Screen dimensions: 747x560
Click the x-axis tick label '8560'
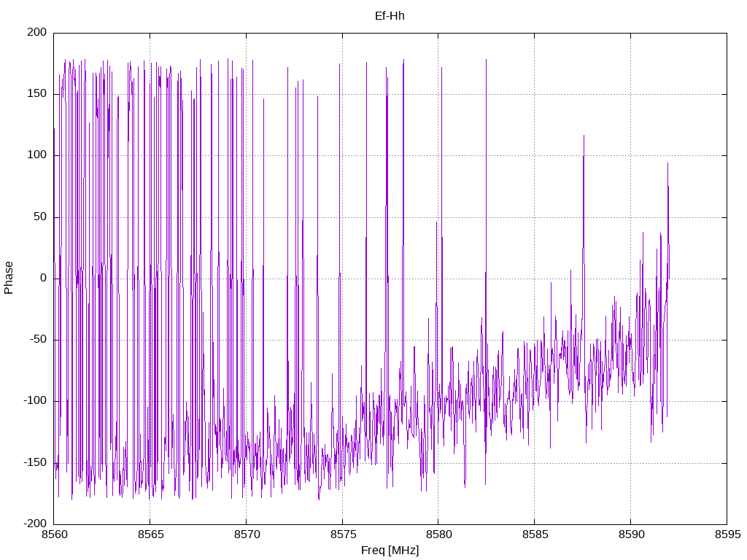54,534
